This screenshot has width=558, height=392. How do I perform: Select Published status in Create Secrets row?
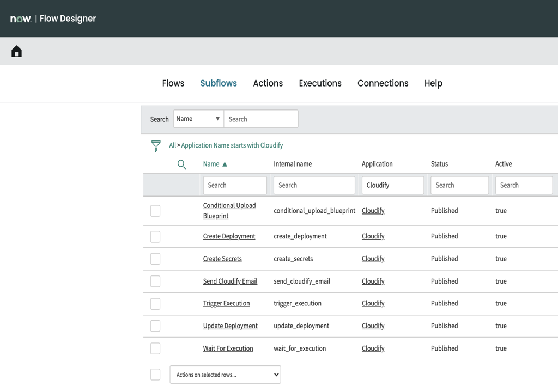[x=445, y=259]
